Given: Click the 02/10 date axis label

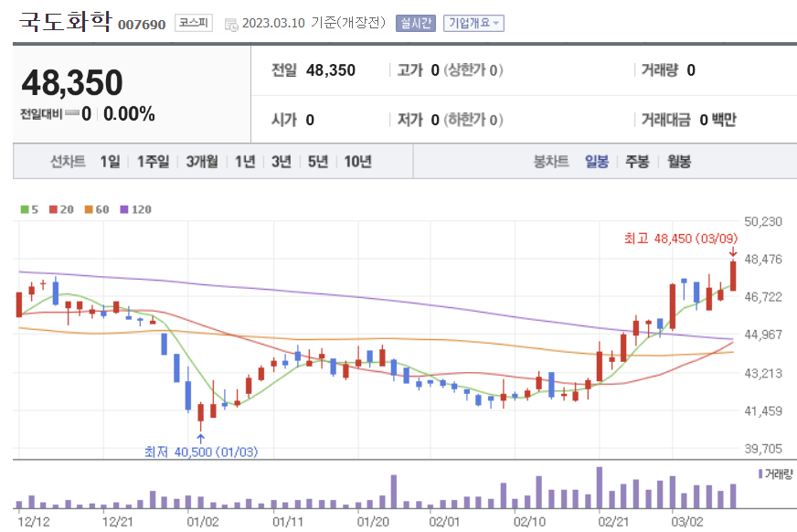Looking at the screenshot, I should tap(529, 522).
